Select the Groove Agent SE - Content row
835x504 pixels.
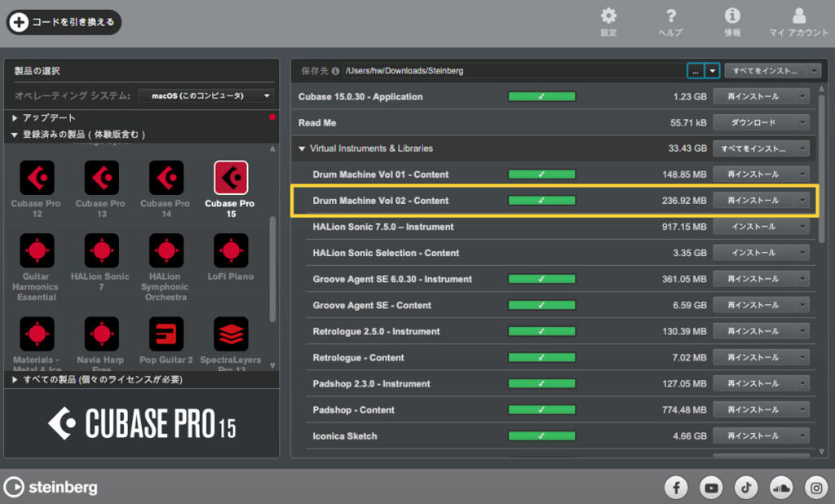pos(560,305)
